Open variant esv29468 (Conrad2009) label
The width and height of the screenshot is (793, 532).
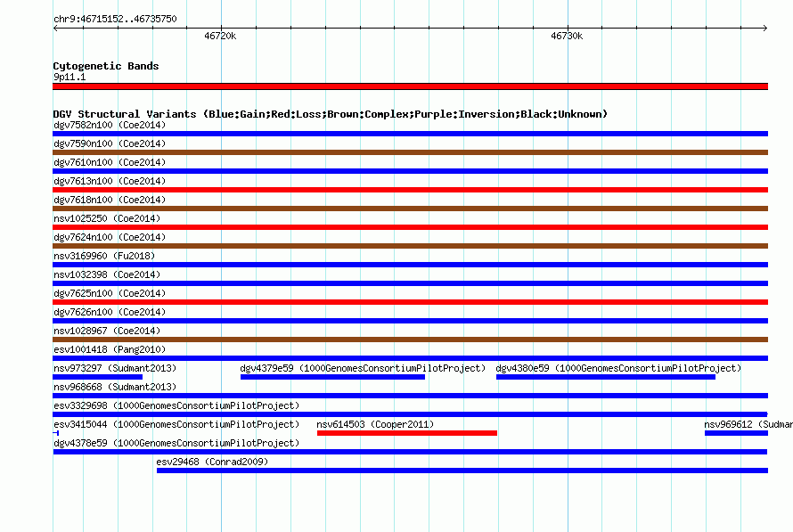tap(212, 462)
